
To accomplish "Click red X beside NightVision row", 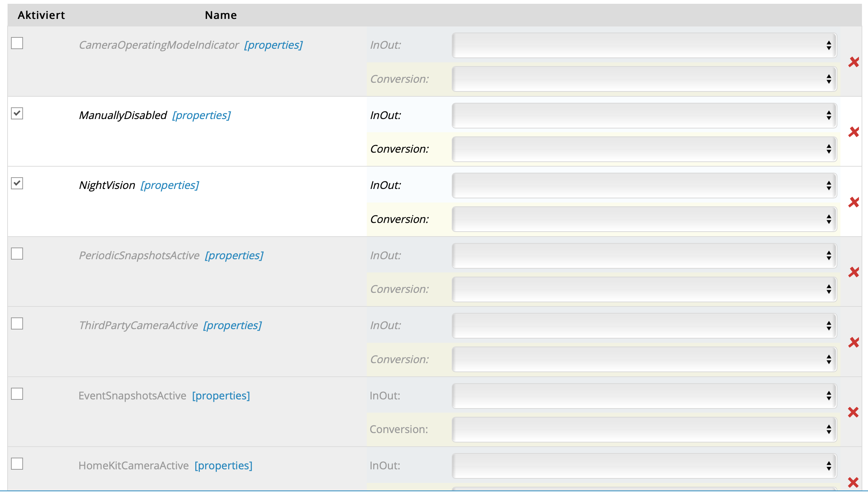I will pyautogui.click(x=854, y=202).
